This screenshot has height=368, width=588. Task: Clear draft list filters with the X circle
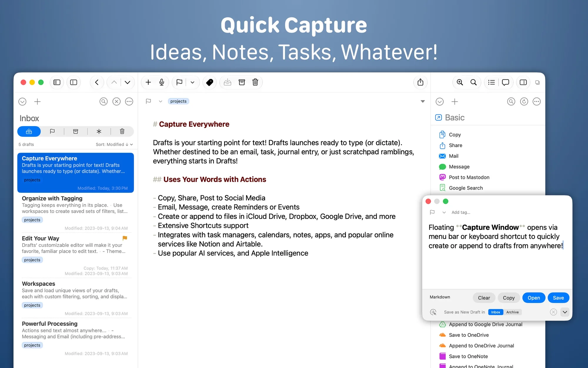(x=116, y=102)
